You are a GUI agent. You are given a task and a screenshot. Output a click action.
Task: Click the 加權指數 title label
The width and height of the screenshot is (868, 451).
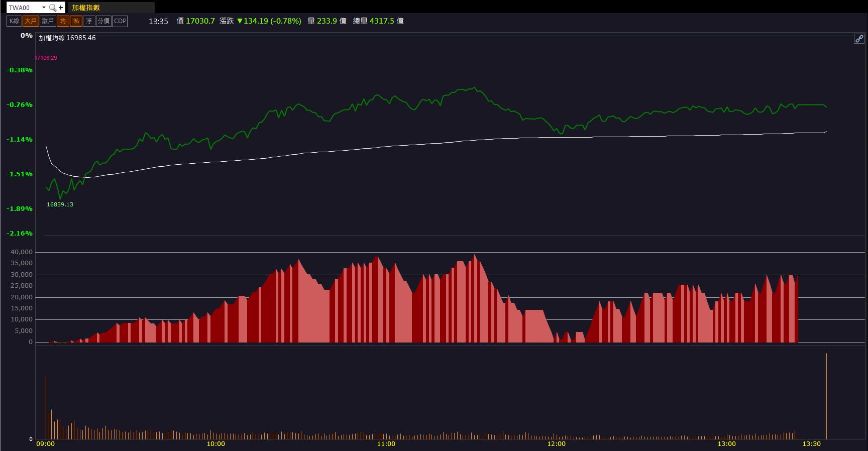pyautogui.click(x=86, y=8)
